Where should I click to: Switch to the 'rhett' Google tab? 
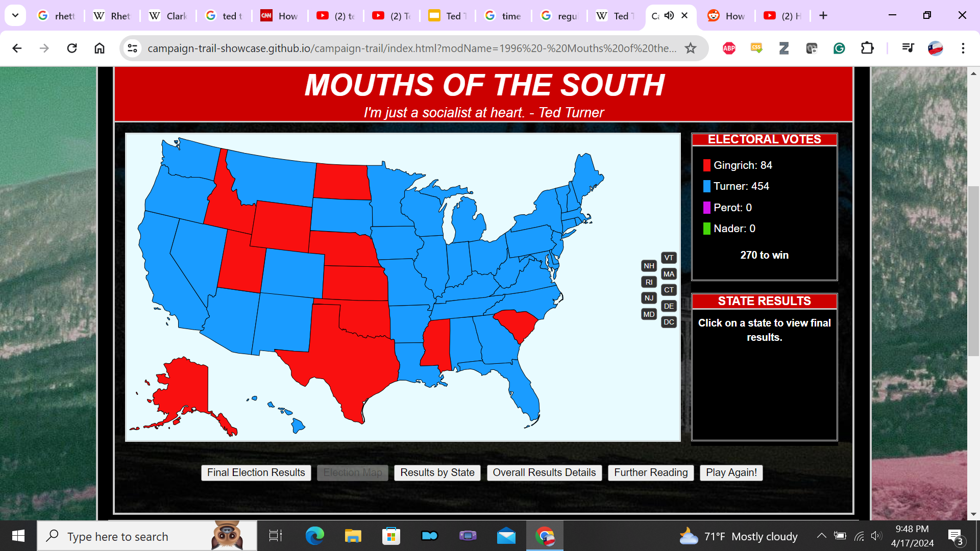(56, 16)
